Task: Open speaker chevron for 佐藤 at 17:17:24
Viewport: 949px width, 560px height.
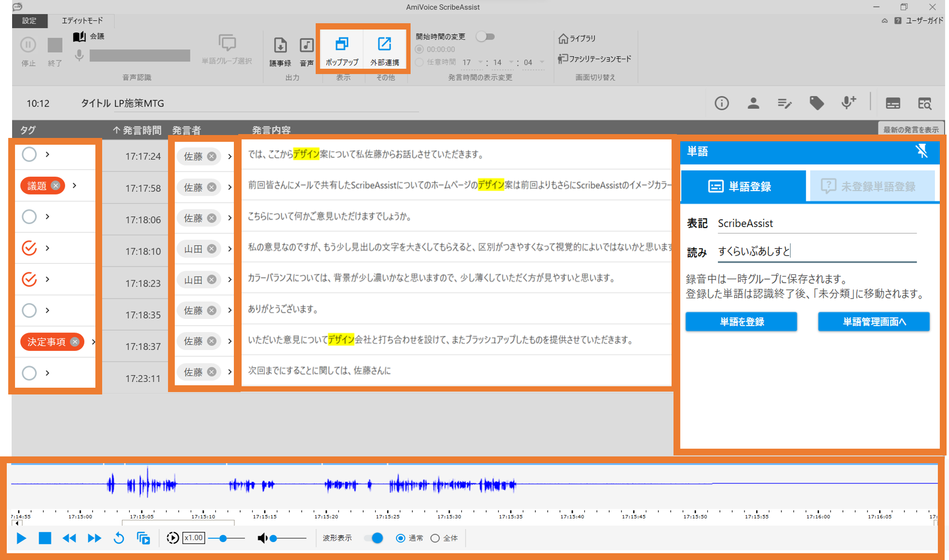Action: tap(230, 156)
